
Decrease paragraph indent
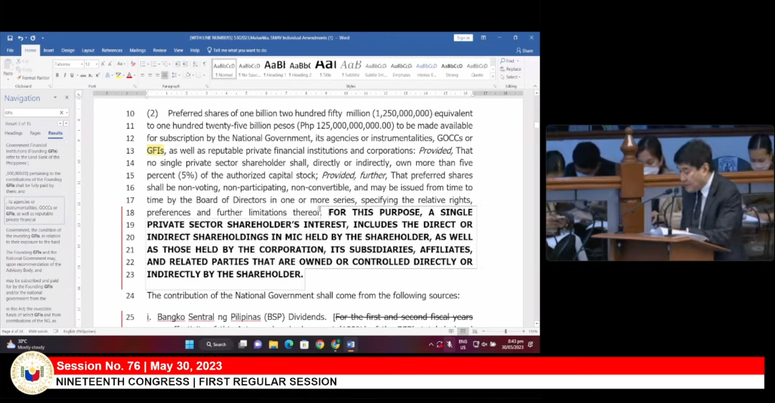tap(177, 64)
